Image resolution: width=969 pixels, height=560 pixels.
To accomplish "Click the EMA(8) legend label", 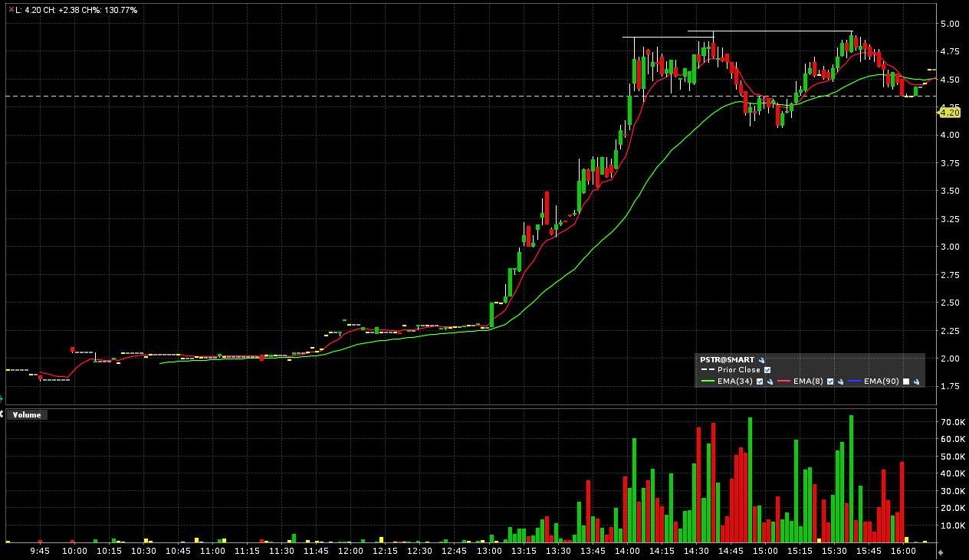I will [x=808, y=382].
